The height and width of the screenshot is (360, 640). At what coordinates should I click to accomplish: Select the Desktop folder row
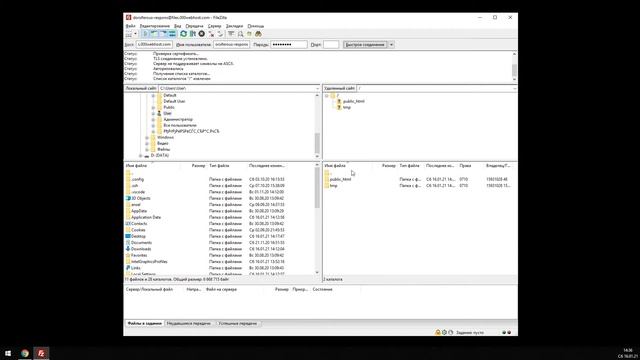220,236
